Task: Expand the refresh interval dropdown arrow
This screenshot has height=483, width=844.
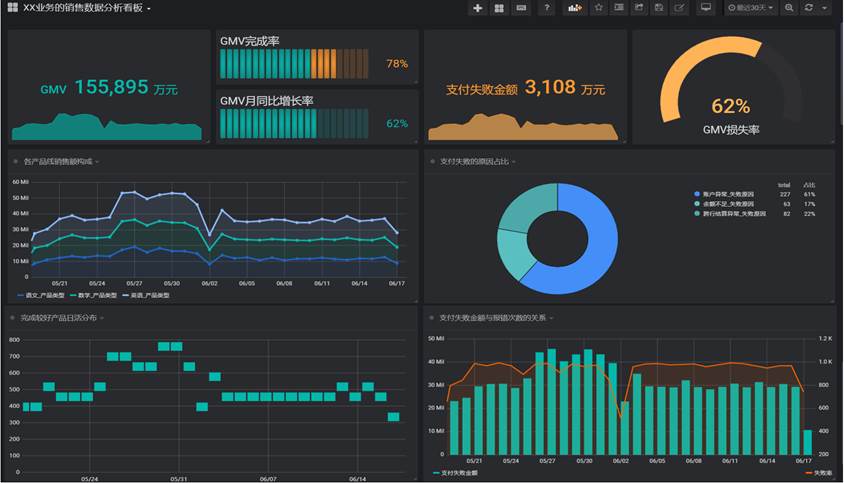Action: tap(825, 8)
